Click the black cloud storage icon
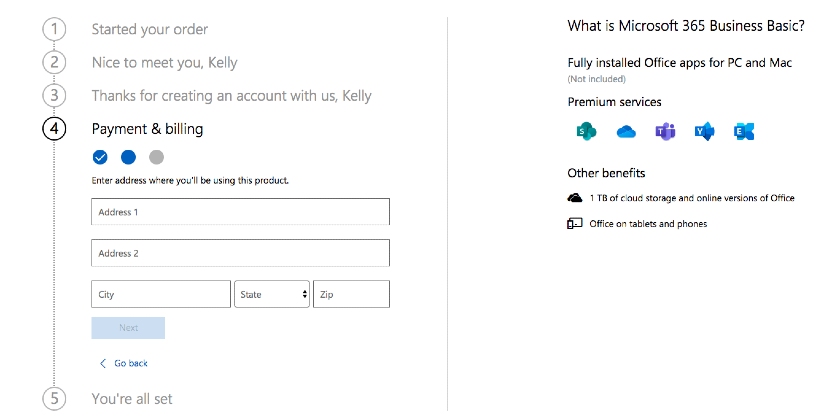840x418 pixels. (x=575, y=198)
